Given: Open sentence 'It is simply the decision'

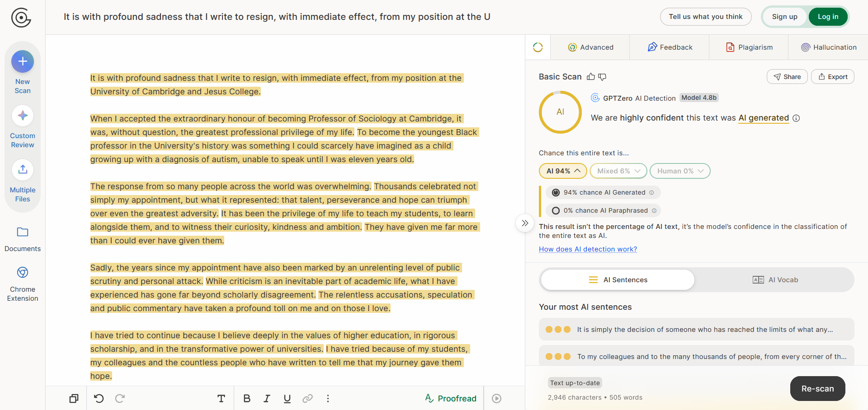Looking at the screenshot, I should (697, 330).
